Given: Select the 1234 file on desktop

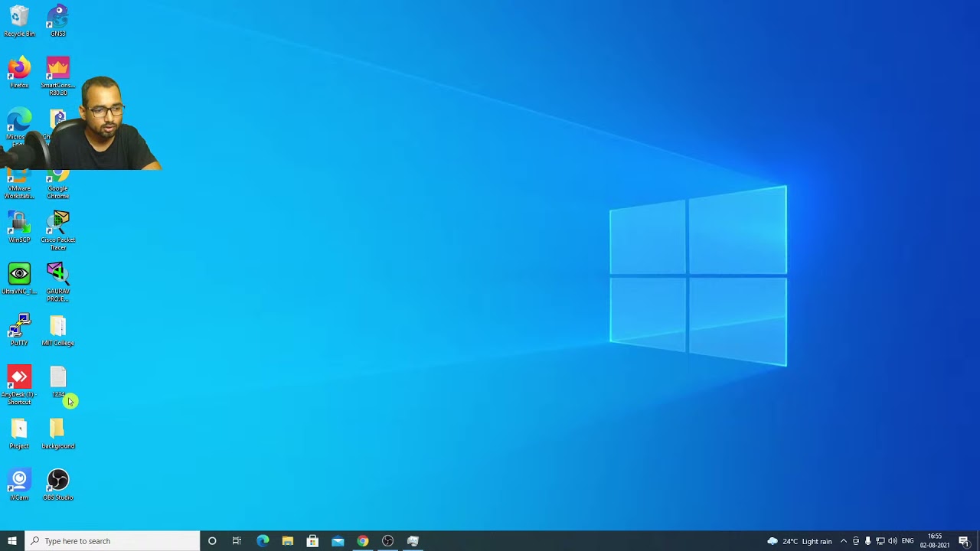Looking at the screenshot, I should point(57,381).
